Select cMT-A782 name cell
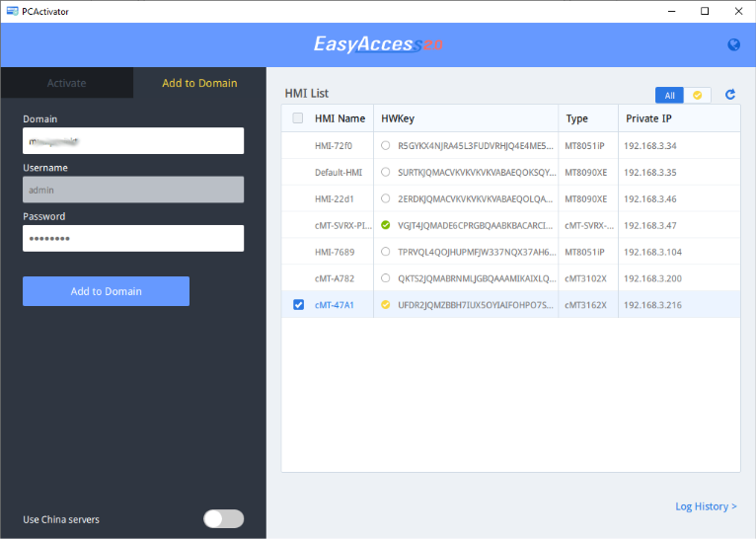This screenshot has height=539, width=756. point(335,278)
